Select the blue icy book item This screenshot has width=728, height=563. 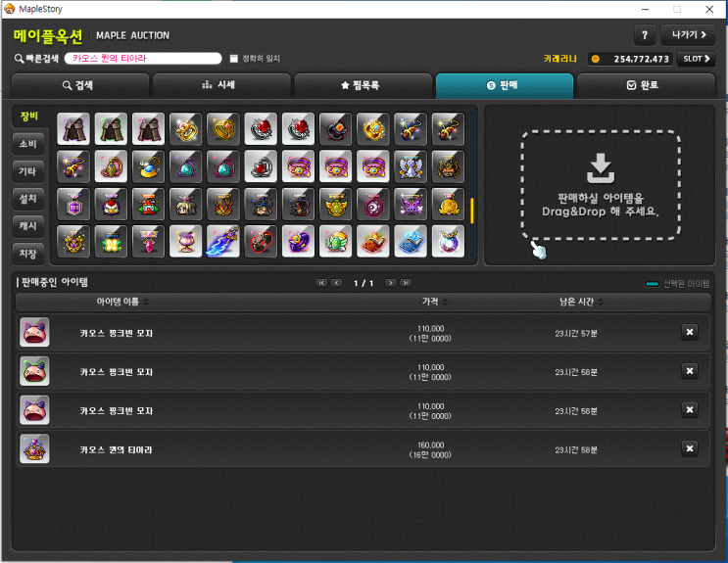411,241
